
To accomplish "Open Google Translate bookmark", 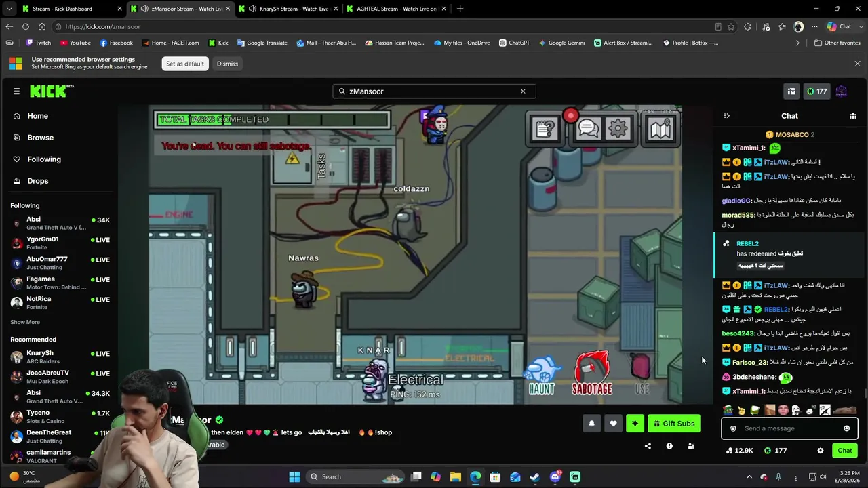I will click(x=262, y=43).
